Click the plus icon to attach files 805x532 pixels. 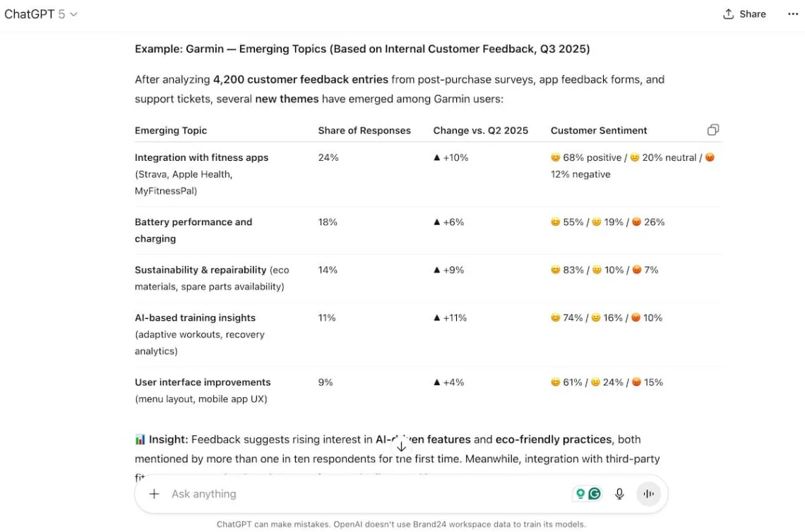[154, 494]
